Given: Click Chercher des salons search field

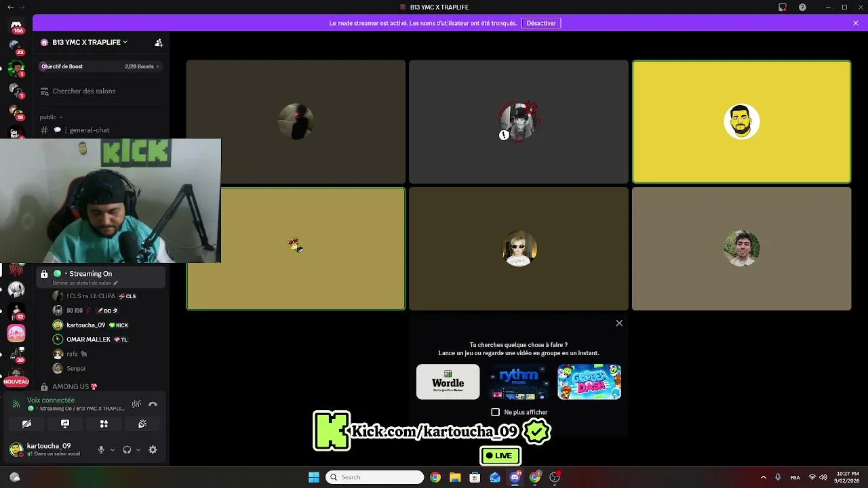Looking at the screenshot, I should [100, 91].
